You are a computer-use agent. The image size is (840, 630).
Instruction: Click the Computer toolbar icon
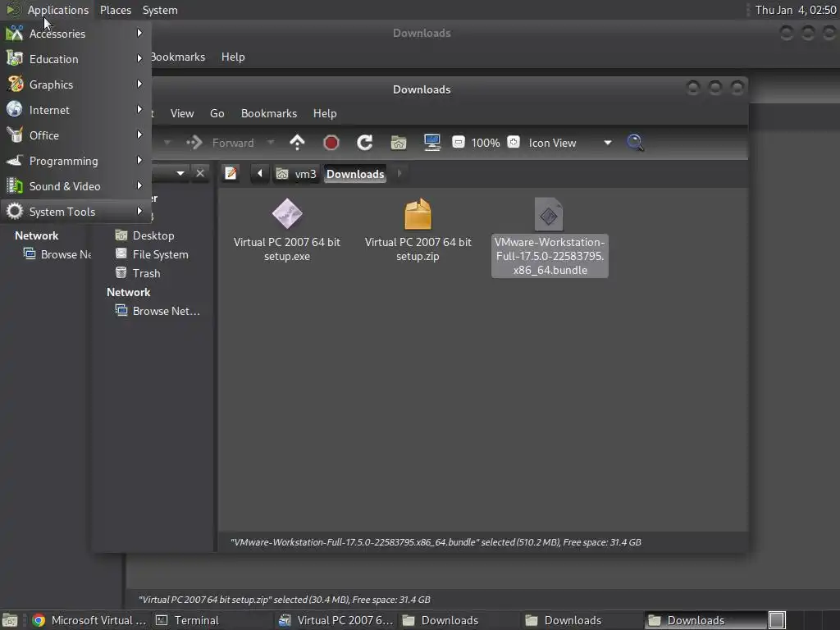tap(431, 143)
